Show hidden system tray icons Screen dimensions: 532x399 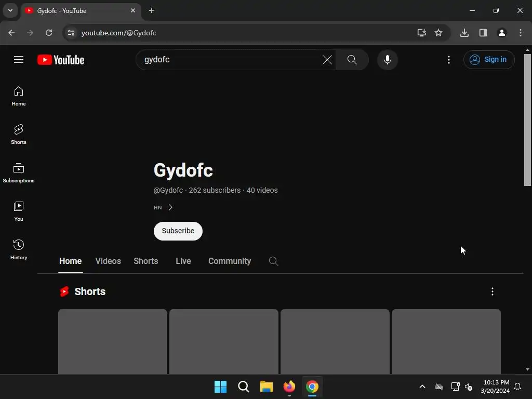tap(422, 387)
